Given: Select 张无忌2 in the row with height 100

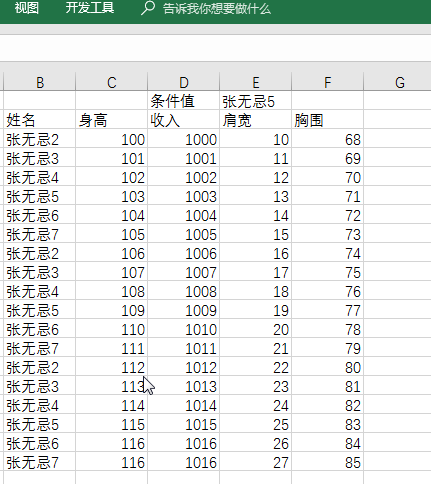Looking at the screenshot, I should [x=40, y=139].
